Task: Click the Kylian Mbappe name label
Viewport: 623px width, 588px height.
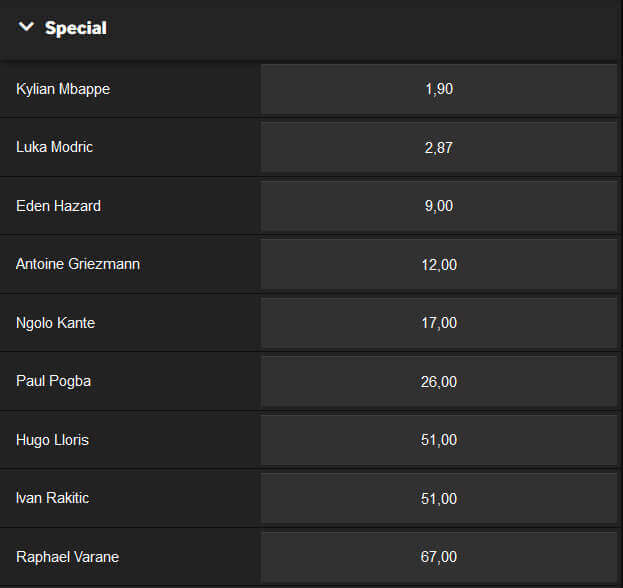Action: click(x=63, y=89)
